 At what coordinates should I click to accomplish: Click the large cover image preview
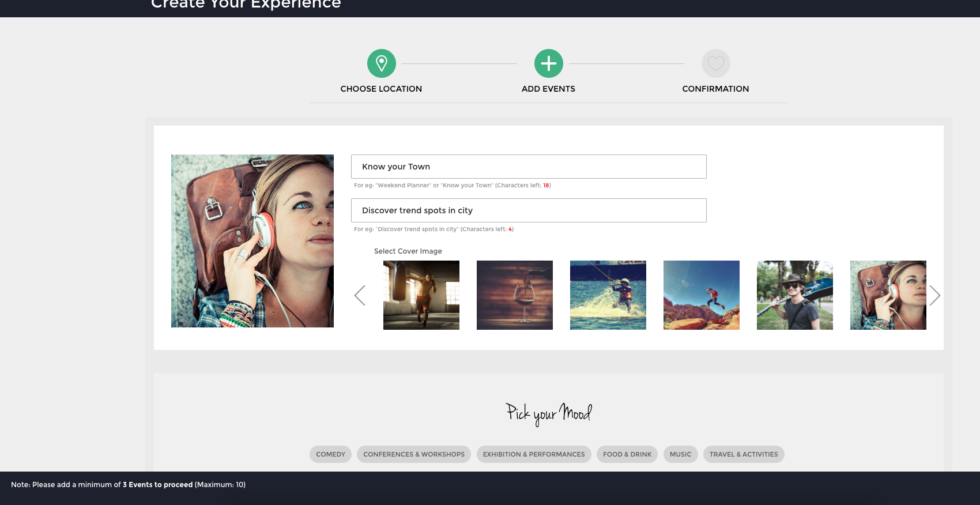[252, 241]
